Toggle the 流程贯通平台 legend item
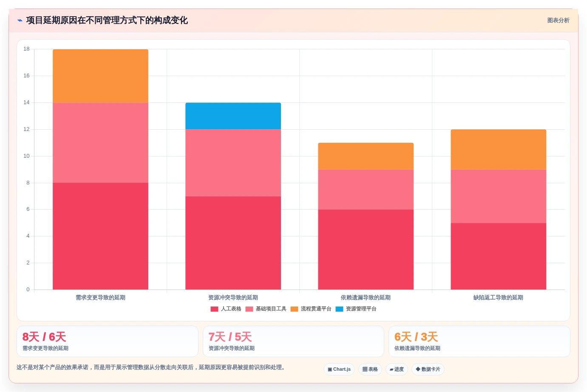 coord(311,309)
